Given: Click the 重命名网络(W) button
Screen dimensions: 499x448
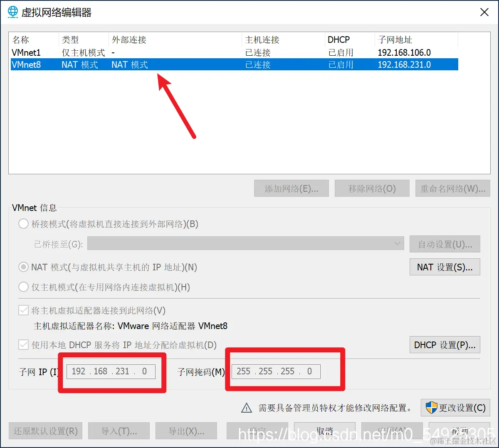Looking at the screenshot, I should pos(452,188).
